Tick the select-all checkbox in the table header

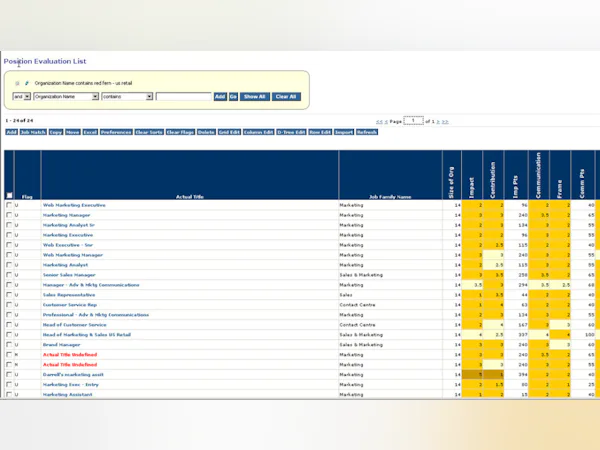pos(10,196)
